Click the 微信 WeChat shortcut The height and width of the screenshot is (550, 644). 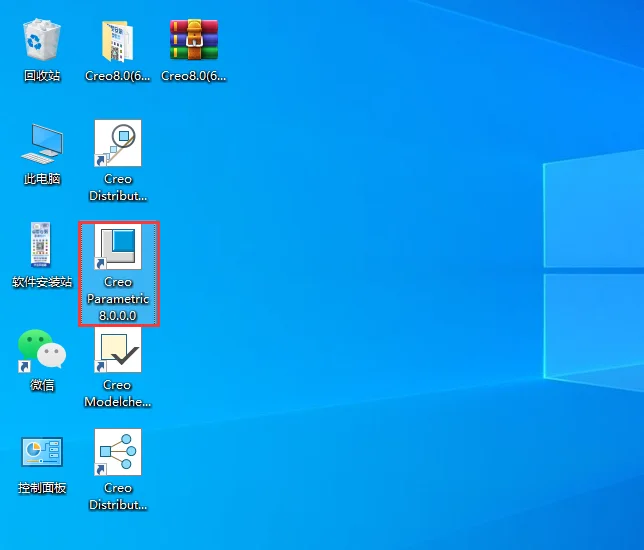42,350
